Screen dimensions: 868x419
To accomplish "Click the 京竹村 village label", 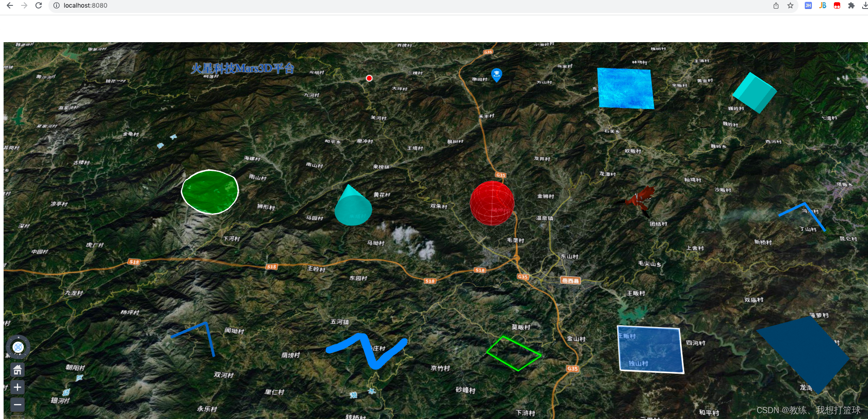I will pos(441,368).
